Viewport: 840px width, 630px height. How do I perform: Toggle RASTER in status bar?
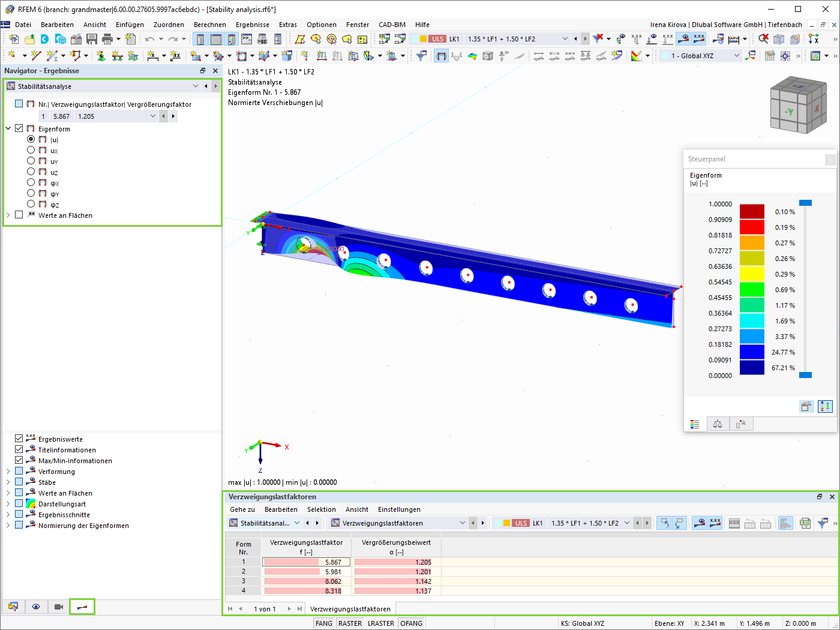[350, 623]
